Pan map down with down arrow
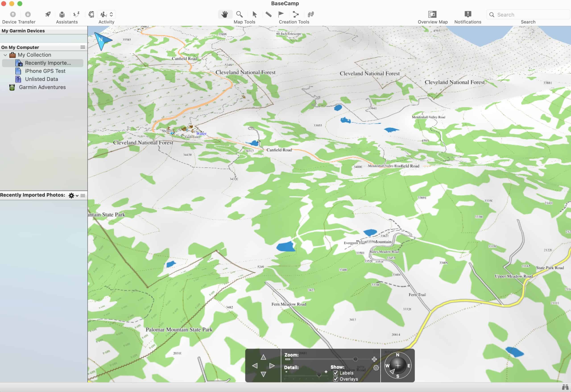This screenshot has height=392, width=571. pyautogui.click(x=263, y=374)
